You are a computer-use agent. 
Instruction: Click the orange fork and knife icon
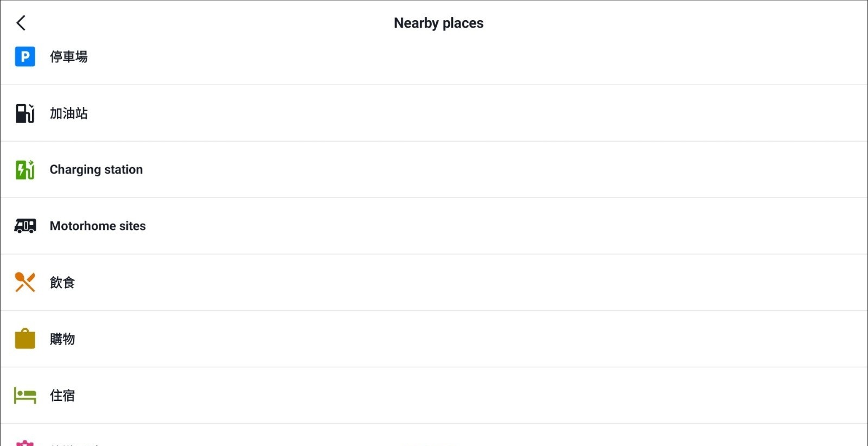click(x=25, y=282)
